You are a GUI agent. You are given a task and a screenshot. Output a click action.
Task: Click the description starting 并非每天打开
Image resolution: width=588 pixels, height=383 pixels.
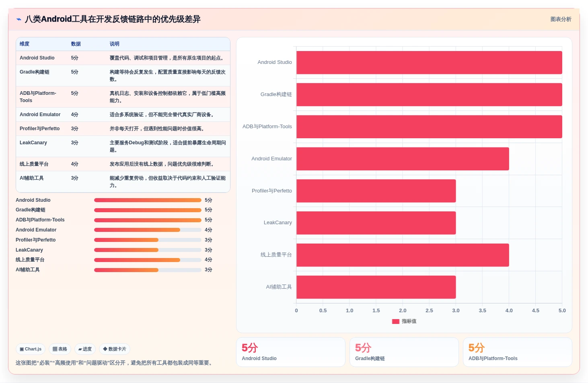click(158, 129)
